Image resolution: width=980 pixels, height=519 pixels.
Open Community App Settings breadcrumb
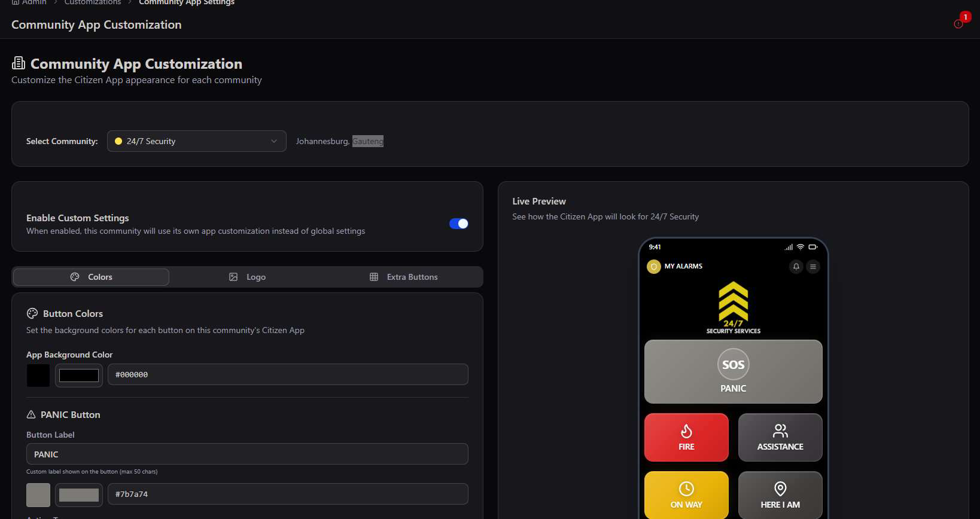click(187, 2)
